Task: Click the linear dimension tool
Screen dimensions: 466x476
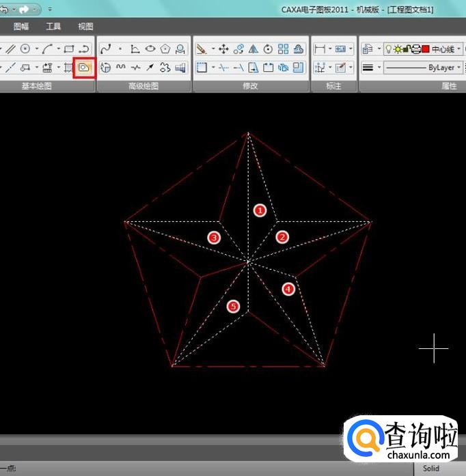Action: [320, 49]
